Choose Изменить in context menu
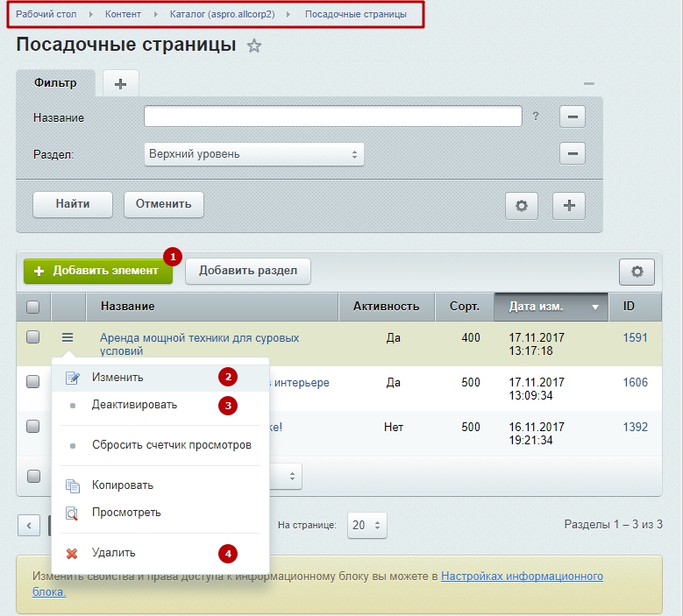683x616 pixels. [x=160, y=378]
